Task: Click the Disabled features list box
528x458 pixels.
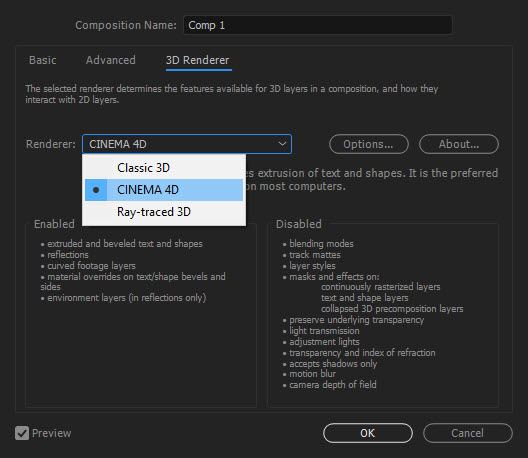Action: (383, 316)
